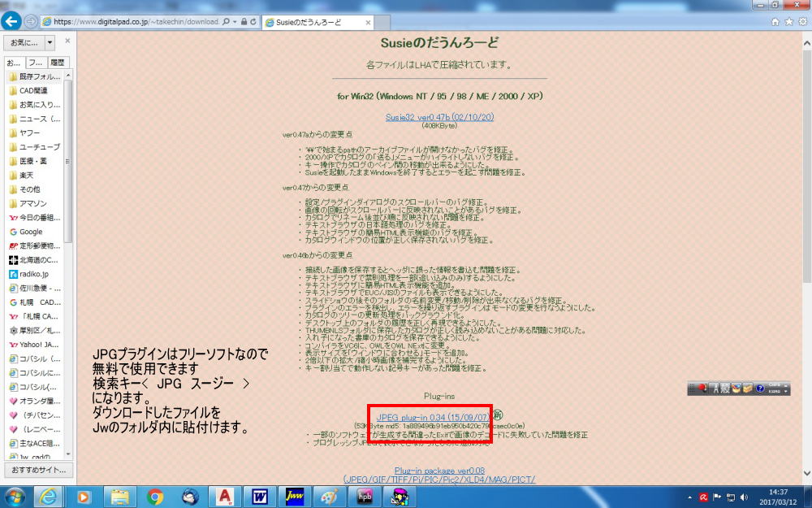Switch to the フィード tab in sidebar

[36, 63]
